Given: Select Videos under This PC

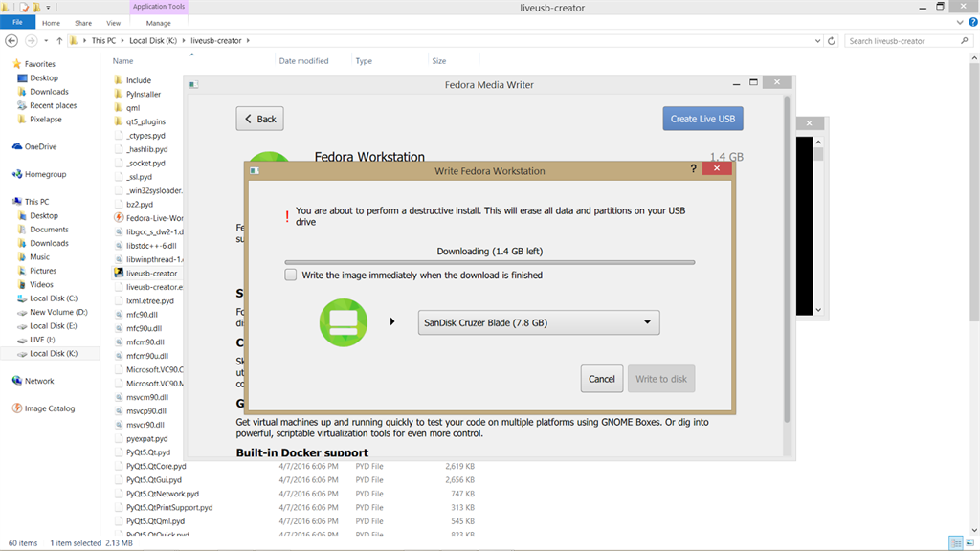Looking at the screenshot, I should point(41,284).
